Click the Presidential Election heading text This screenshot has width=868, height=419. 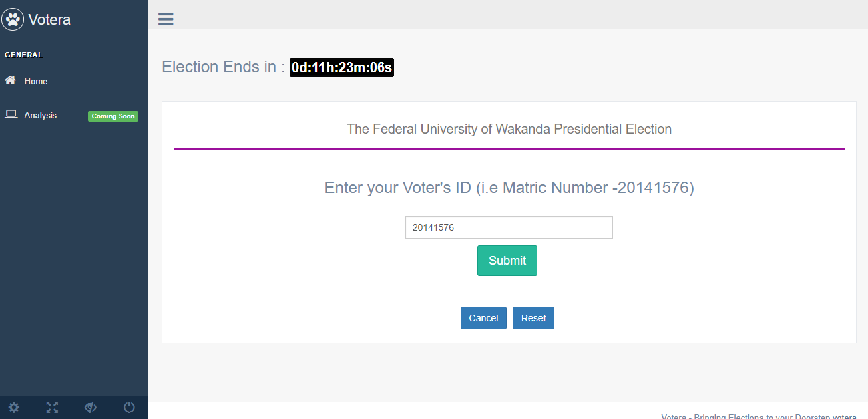coord(509,129)
